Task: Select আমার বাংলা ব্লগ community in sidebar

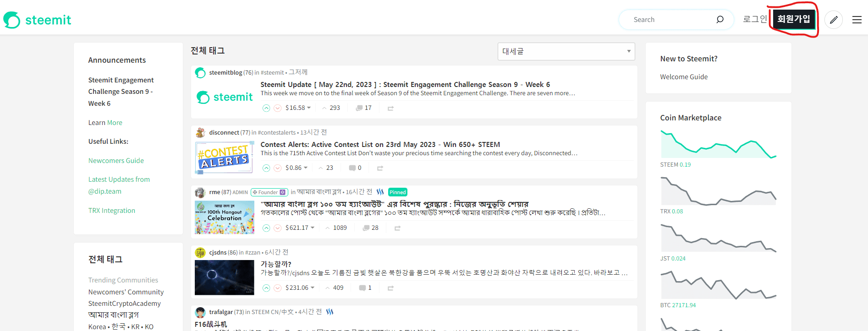Action: tap(114, 315)
